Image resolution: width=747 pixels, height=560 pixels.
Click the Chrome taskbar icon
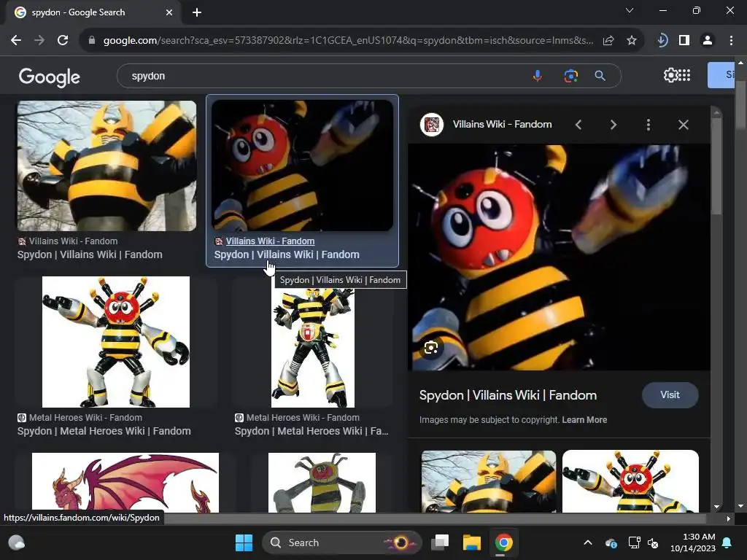tap(503, 542)
